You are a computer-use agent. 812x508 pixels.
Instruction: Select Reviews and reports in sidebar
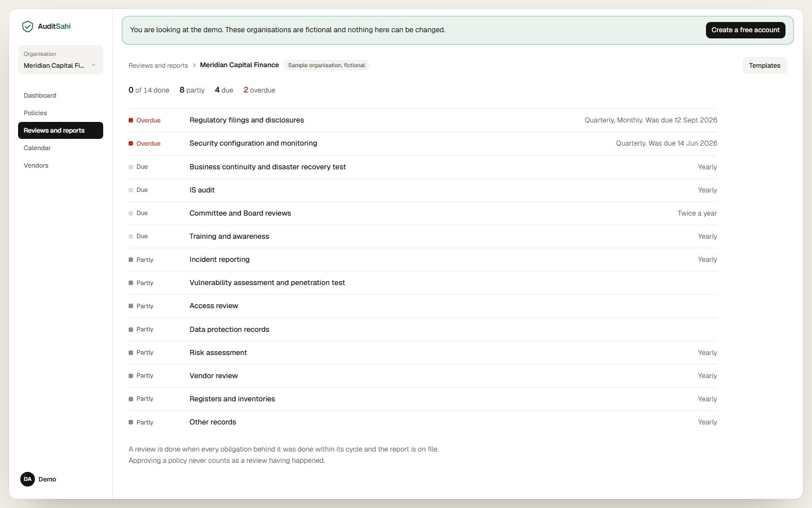tap(60, 130)
